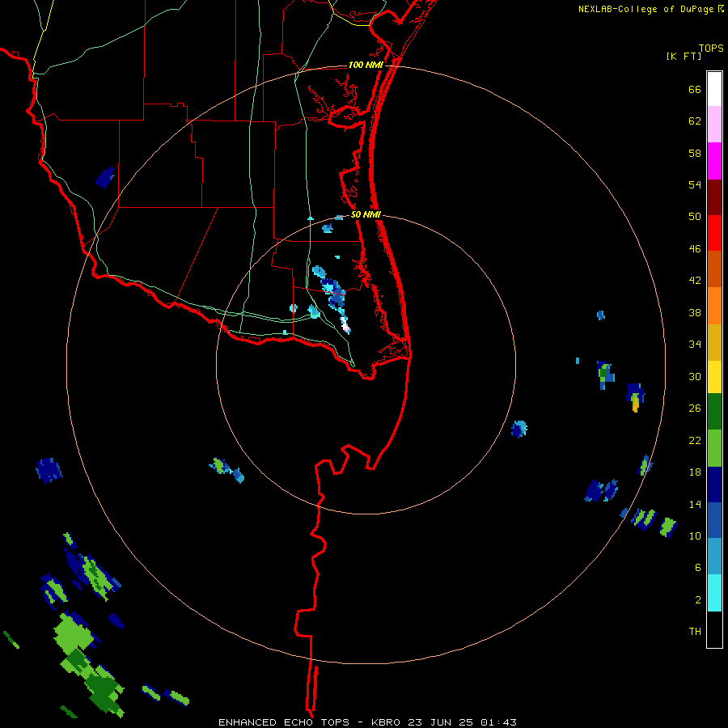
Task: Click the orange-tipped echo cell offshore east
Action: tap(635, 398)
